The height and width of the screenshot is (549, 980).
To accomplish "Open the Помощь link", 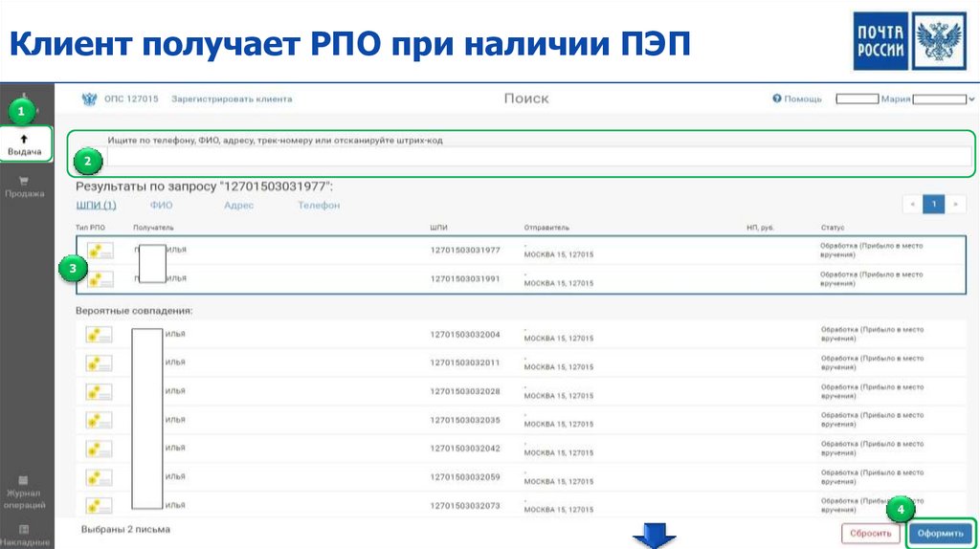I will pos(803,99).
